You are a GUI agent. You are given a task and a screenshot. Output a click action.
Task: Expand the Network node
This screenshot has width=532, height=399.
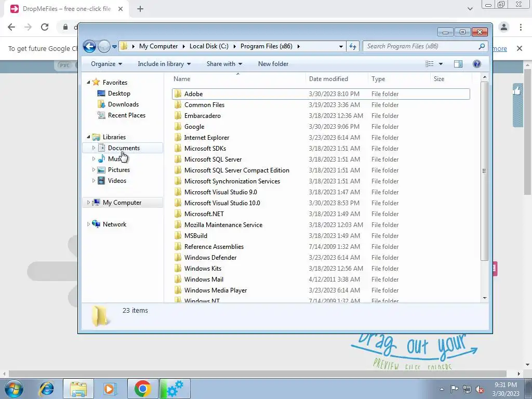[88, 224]
